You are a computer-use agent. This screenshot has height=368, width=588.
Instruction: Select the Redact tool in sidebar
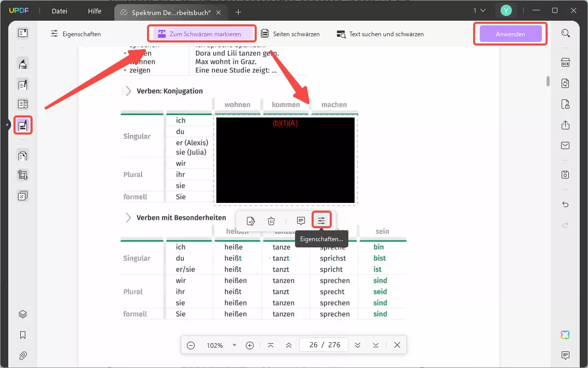pos(22,125)
